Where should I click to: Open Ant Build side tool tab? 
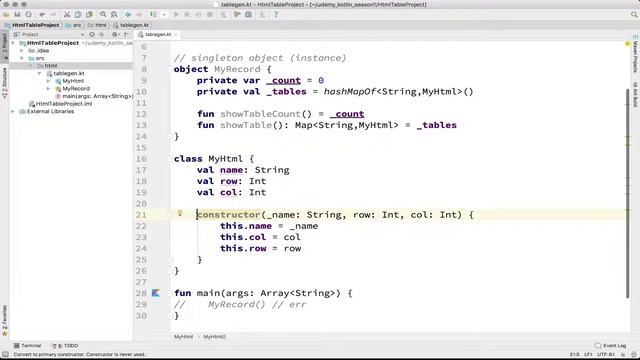point(635,94)
